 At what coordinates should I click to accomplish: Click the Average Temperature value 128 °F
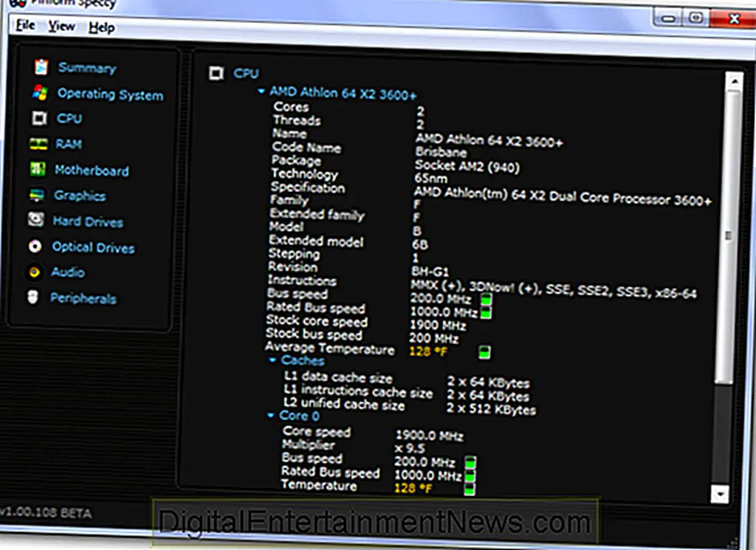click(x=428, y=352)
